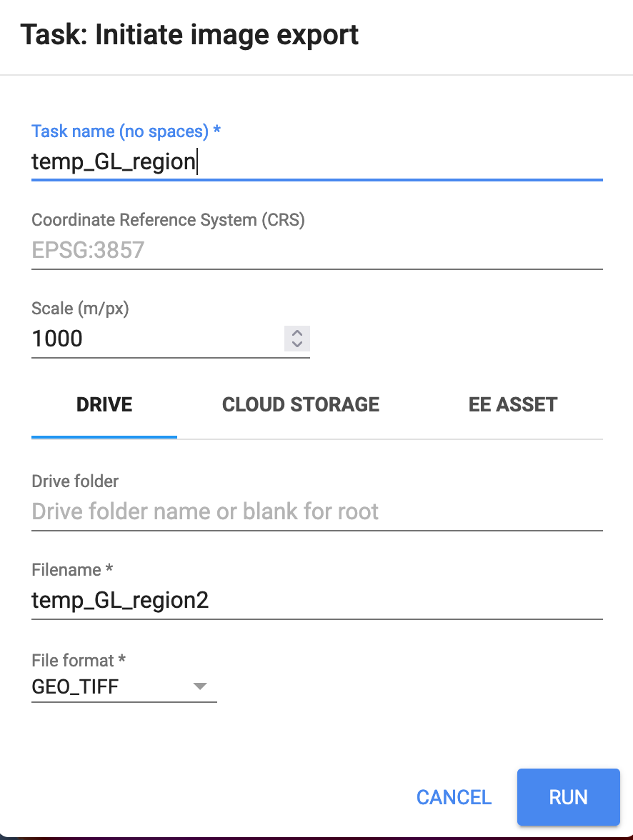
Task: Click the Coordinate Reference System field
Action: coord(316,250)
